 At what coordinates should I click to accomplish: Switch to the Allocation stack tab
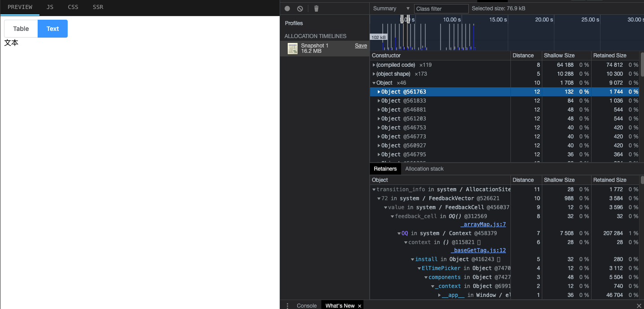[x=424, y=169]
